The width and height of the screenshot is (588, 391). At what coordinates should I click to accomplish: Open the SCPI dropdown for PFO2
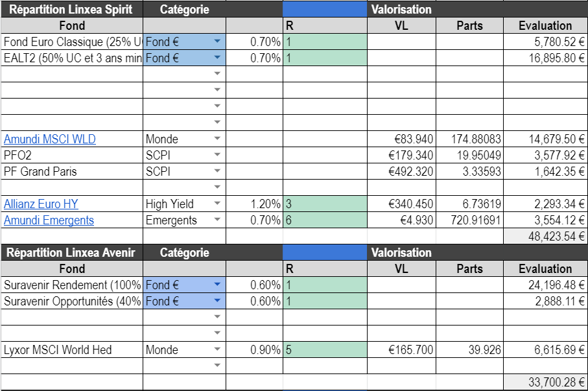pyautogui.click(x=217, y=155)
